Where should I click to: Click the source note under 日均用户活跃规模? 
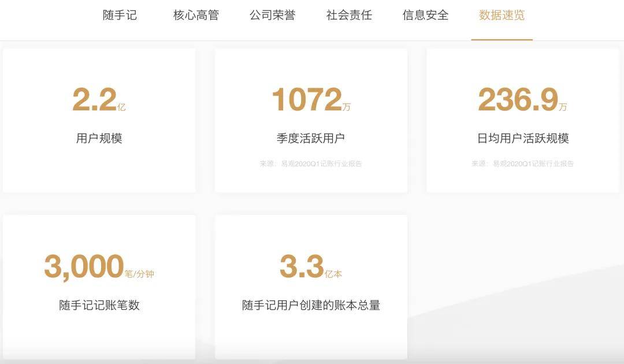point(523,164)
